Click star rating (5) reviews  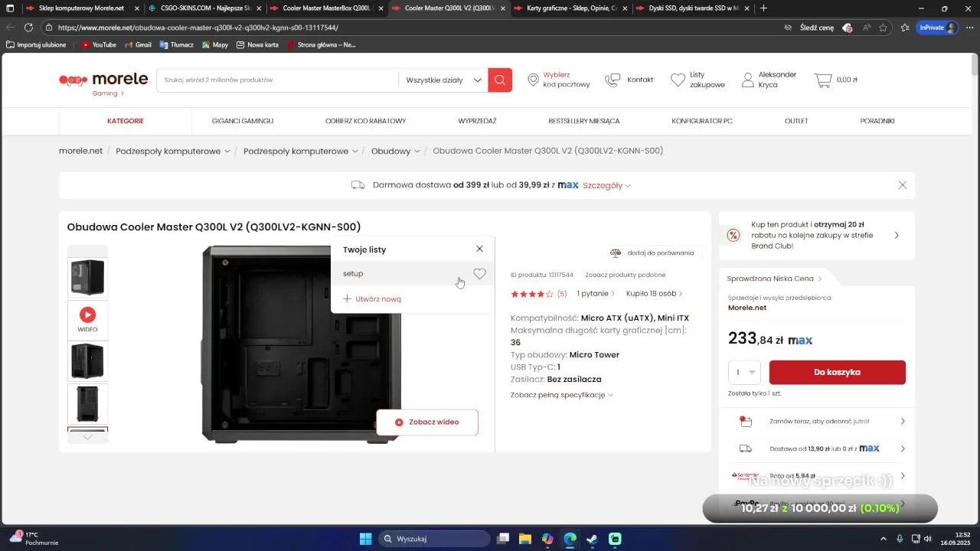539,294
